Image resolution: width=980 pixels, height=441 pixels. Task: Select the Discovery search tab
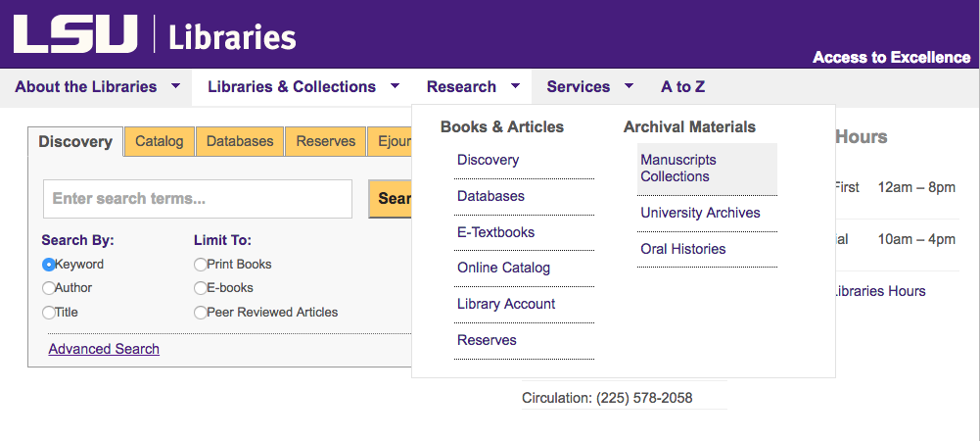tap(75, 142)
